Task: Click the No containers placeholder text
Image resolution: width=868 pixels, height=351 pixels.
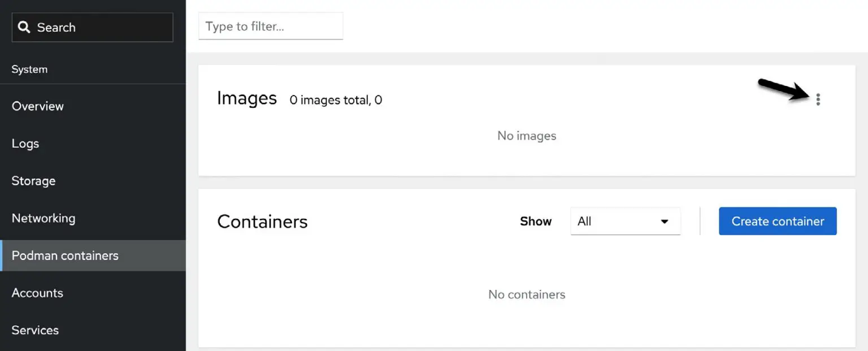Action: (526, 294)
